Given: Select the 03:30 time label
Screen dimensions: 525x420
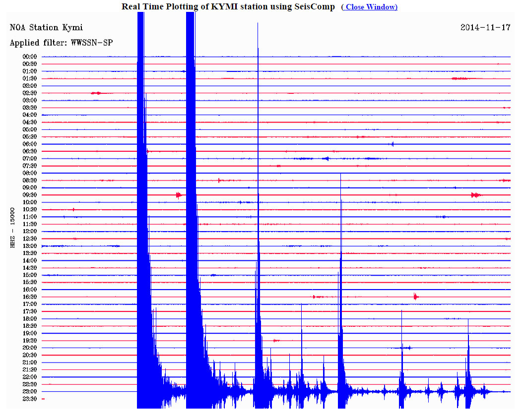Looking at the screenshot, I should (30, 108).
